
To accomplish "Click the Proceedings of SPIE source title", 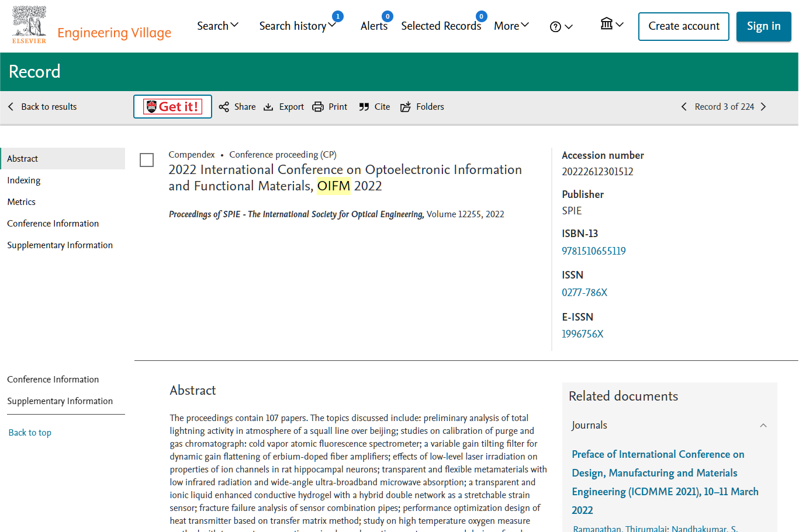I will click(x=296, y=214).
